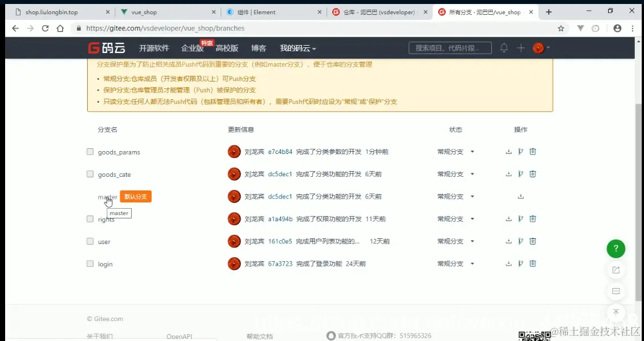Image resolution: width=644 pixels, height=341 pixels.
Task: Open the user avatar dropdown
Action: 539,48
